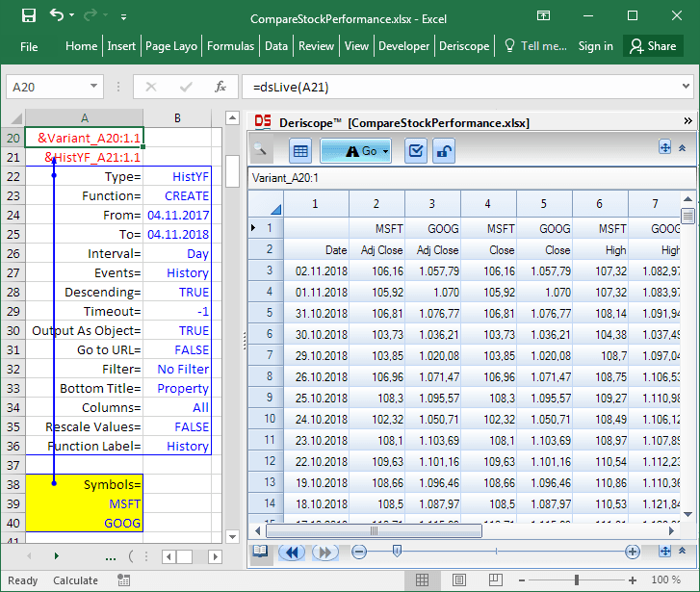Expand the formula bar with chevron

coord(686,87)
